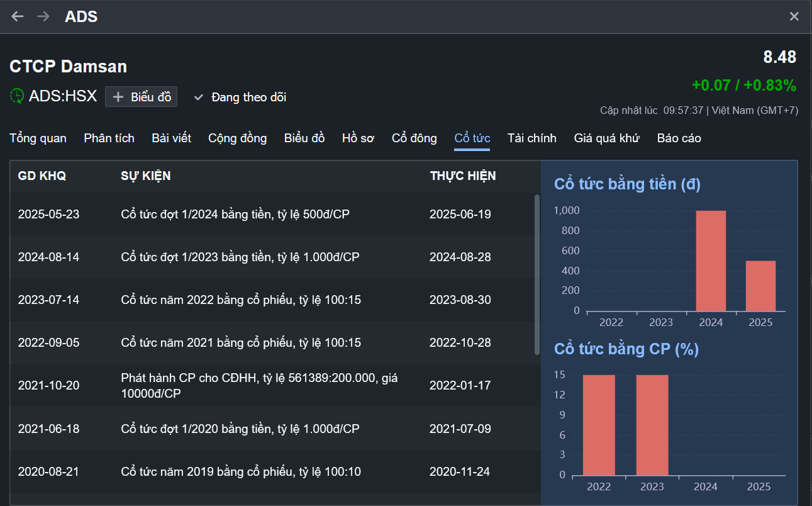Open the Tài chính tab
Image resolution: width=812 pixels, height=506 pixels.
531,138
